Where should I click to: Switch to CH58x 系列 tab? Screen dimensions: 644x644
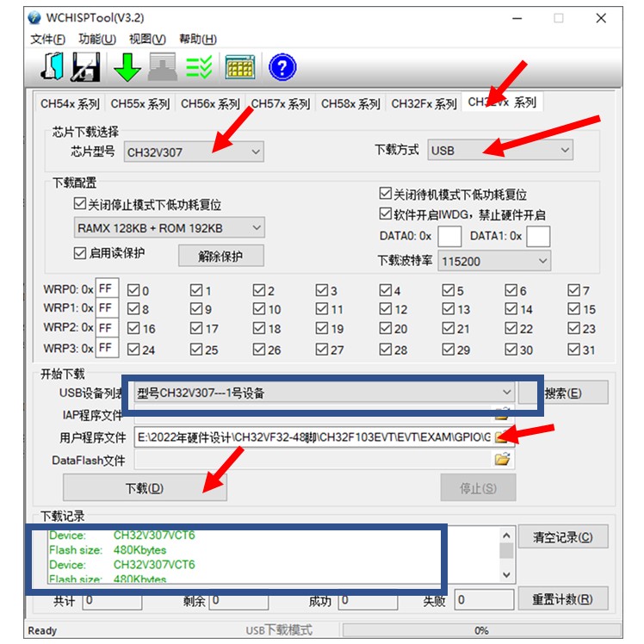coord(350,103)
